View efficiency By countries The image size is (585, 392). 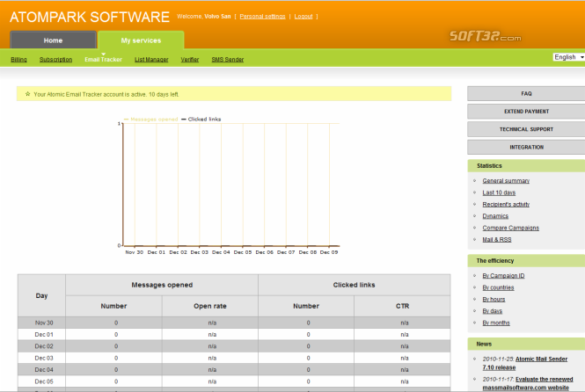(x=498, y=287)
